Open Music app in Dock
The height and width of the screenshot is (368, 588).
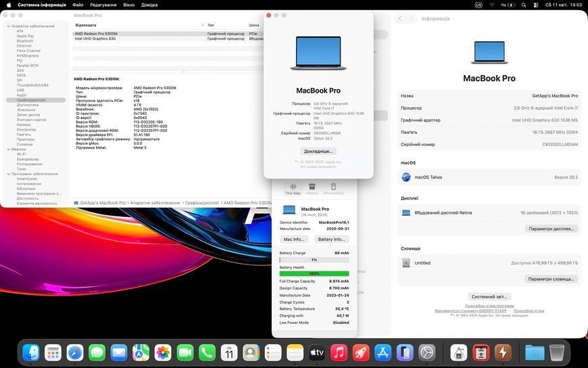[339, 353]
